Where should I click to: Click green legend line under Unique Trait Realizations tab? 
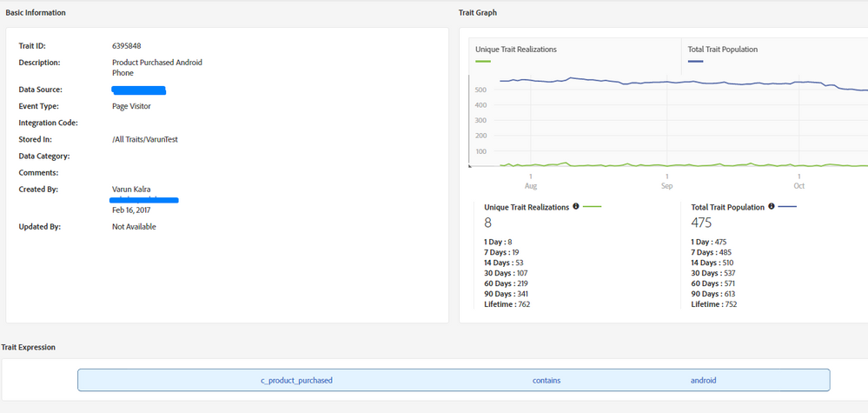[x=483, y=61]
